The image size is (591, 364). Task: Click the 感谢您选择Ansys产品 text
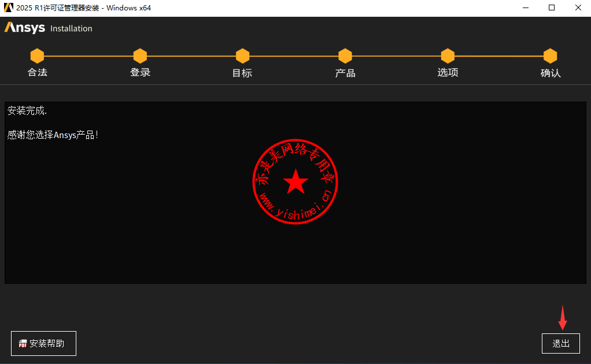pos(53,135)
